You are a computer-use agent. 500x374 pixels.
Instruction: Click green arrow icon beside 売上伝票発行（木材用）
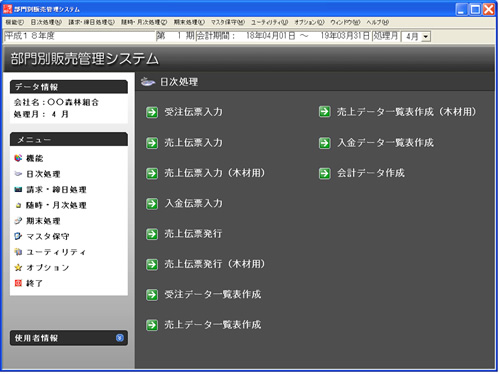coord(152,264)
